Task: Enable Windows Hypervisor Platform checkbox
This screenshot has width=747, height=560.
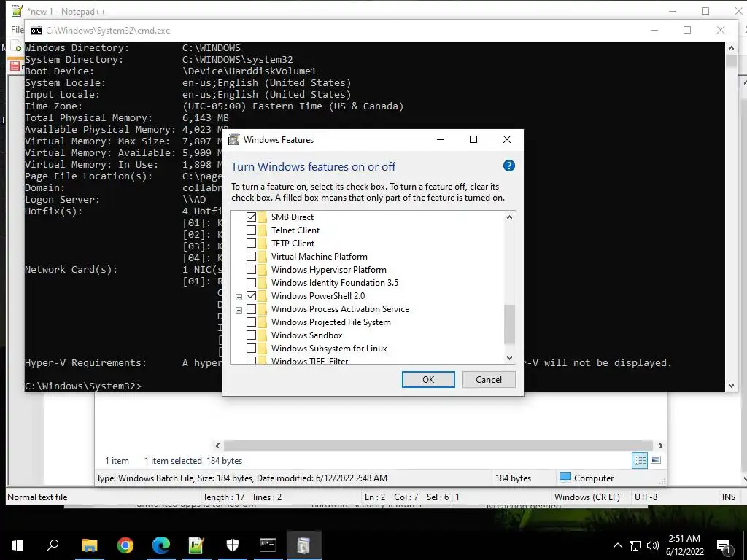Action: [x=251, y=270]
